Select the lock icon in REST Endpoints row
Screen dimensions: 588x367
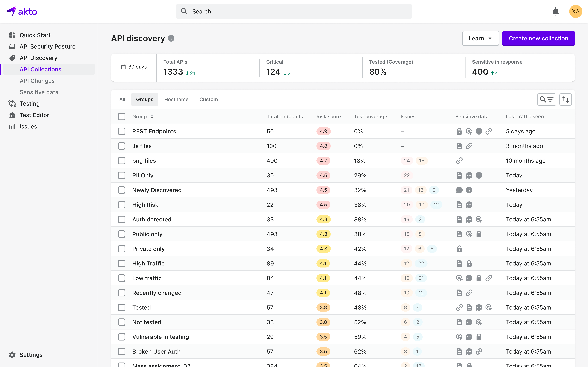pos(459,131)
